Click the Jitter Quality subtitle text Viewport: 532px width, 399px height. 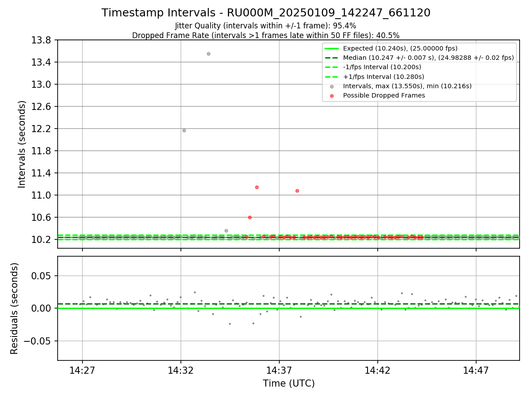[x=266, y=26]
